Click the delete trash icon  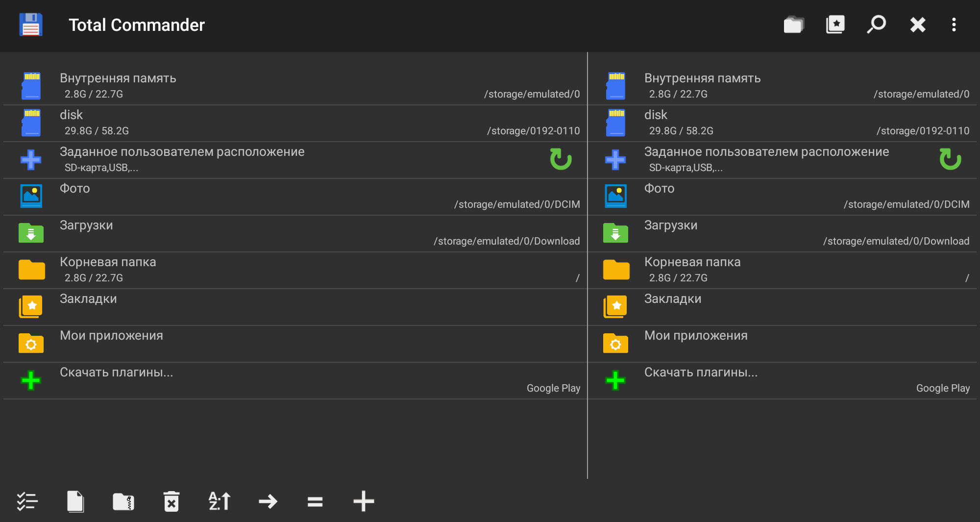click(171, 501)
